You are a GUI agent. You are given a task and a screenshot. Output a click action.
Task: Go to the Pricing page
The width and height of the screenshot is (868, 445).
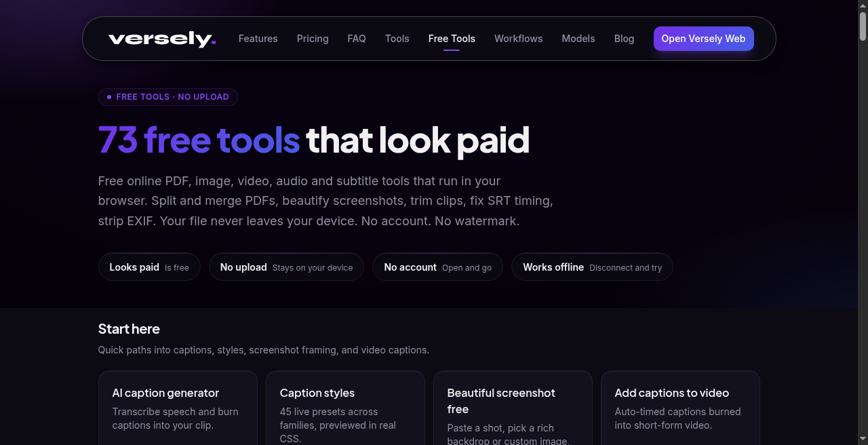313,39
